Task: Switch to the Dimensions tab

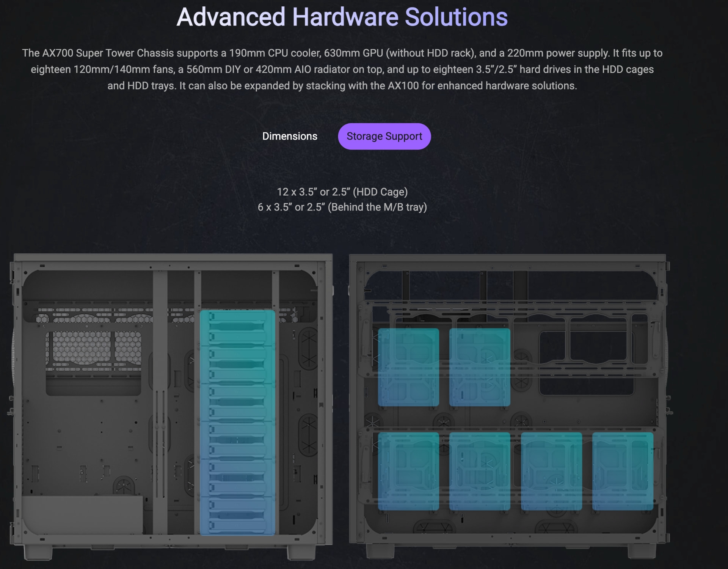Action: pos(290,136)
